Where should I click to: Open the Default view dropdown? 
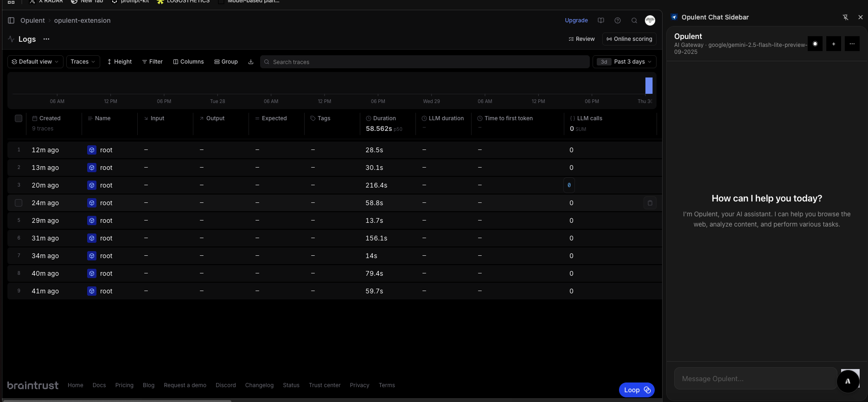pos(35,62)
